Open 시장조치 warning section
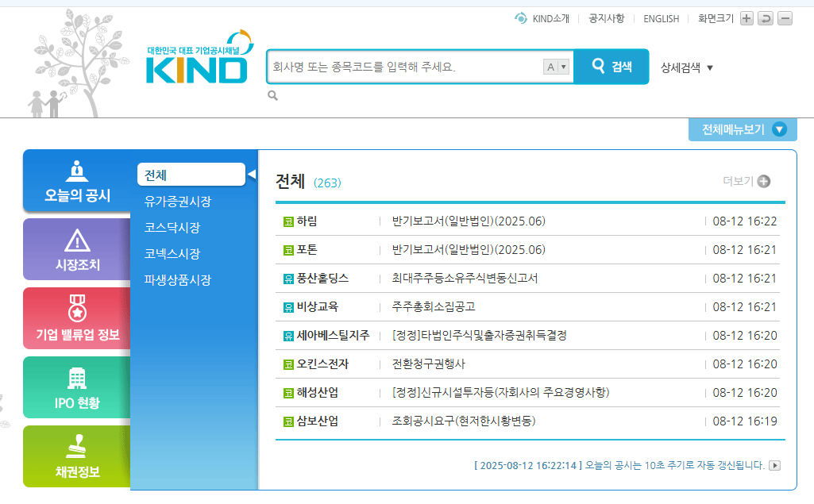 [x=77, y=250]
